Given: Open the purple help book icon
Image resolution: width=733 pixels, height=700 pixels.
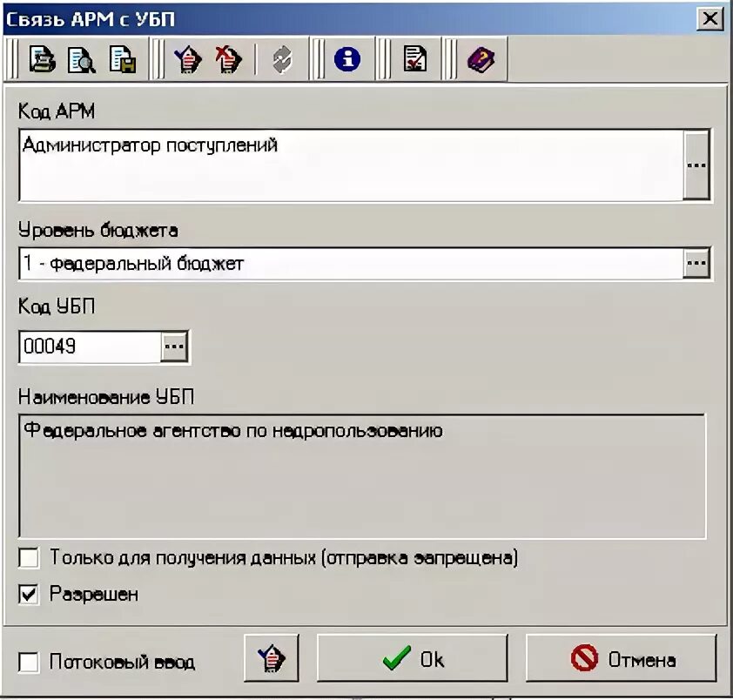Looking at the screenshot, I should coord(481,59).
